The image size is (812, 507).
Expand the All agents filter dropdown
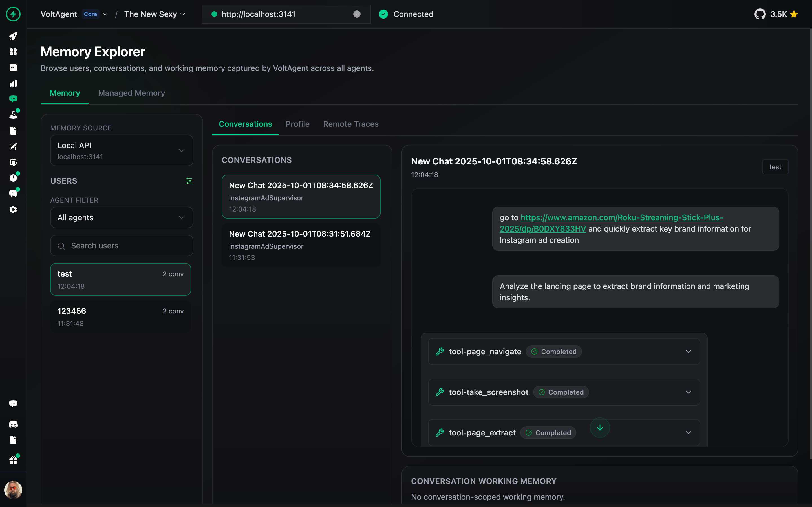click(122, 217)
